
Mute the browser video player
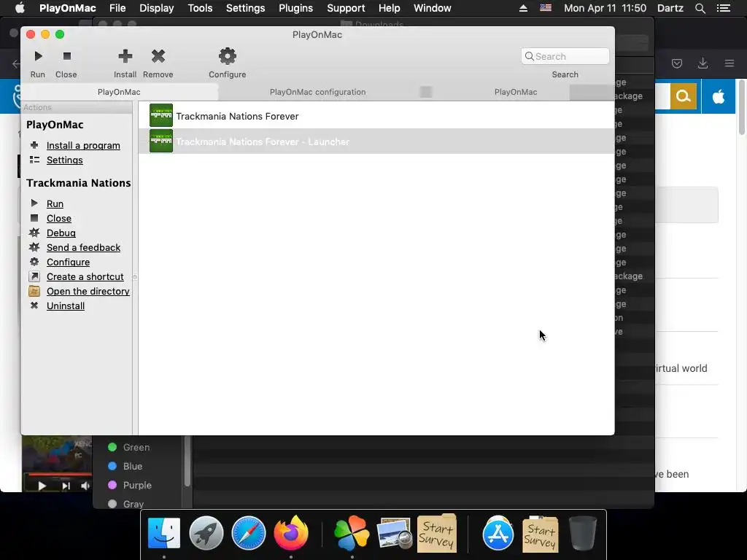point(85,486)
